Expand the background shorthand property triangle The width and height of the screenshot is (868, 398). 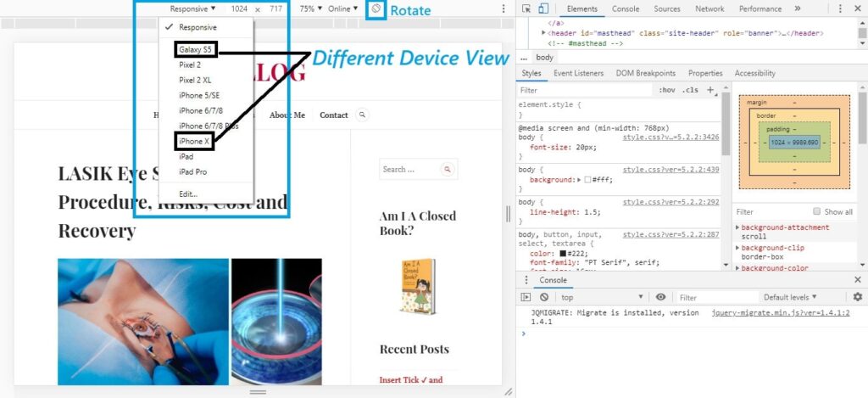[x=579, y=180]
